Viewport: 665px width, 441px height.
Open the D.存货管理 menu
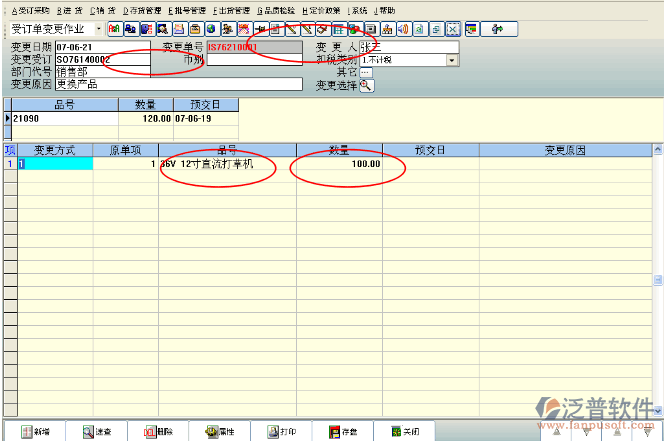(x=141, y=10)
